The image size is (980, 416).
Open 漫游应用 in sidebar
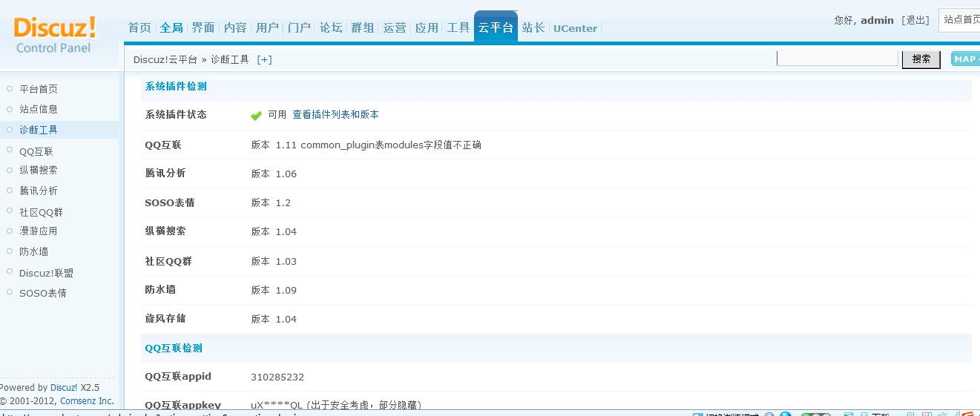click(x=39, y=231)
